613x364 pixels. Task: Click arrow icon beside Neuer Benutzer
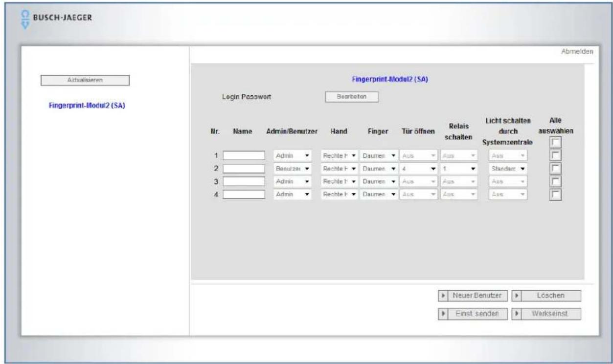pyautogui.click(x=443, y=296)
